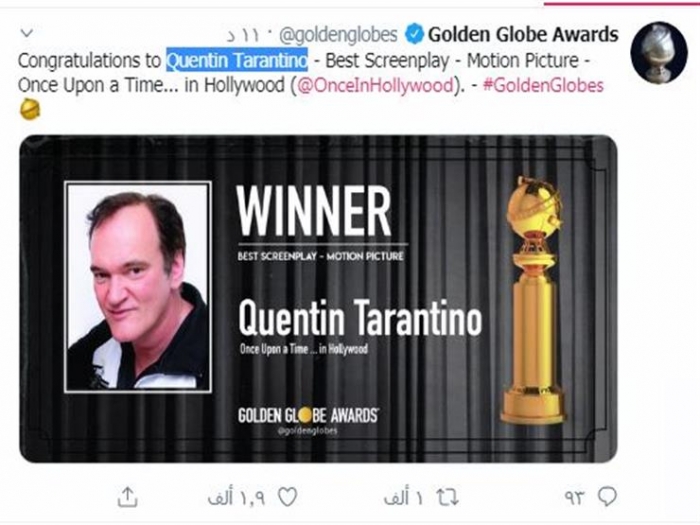This screenshot has width=700, height=525.
Task: Click the reply count number
Action: point(575,496)
